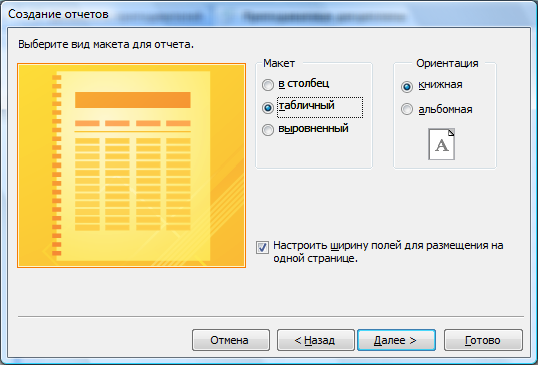Screen dimensions: 538x365
Task: Click the 'Отмена' button
Action: click(x=231, y=340)
